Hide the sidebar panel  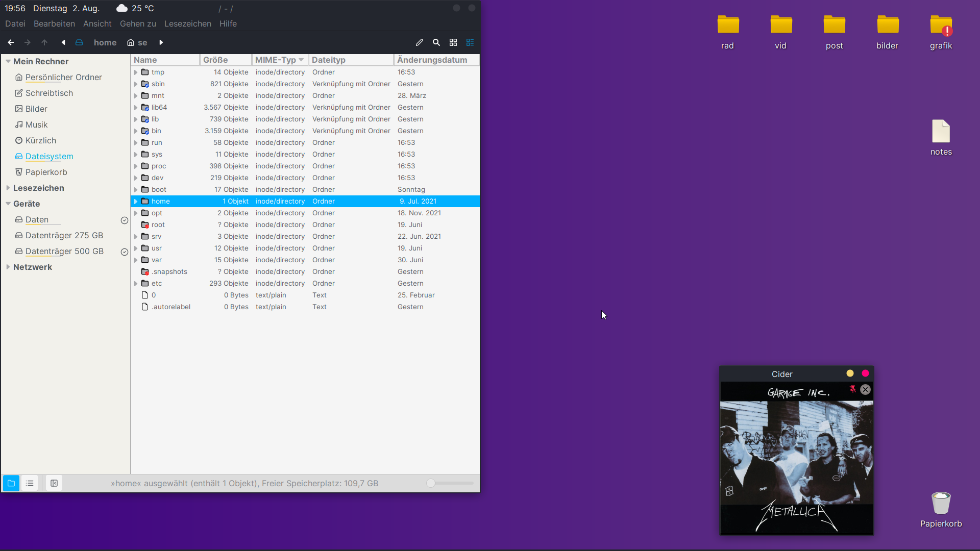[54, 483]
